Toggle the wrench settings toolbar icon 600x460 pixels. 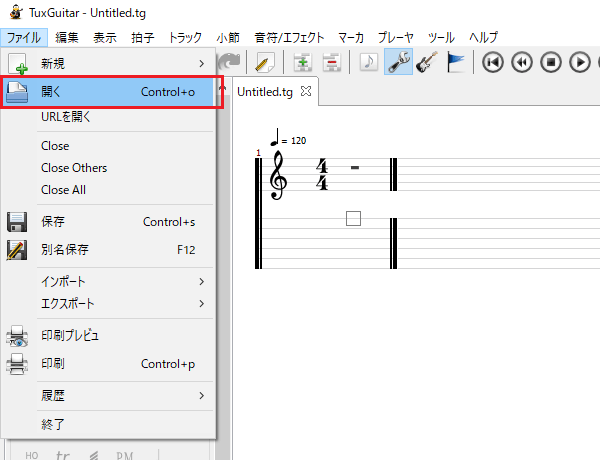[x=398, y=62]
